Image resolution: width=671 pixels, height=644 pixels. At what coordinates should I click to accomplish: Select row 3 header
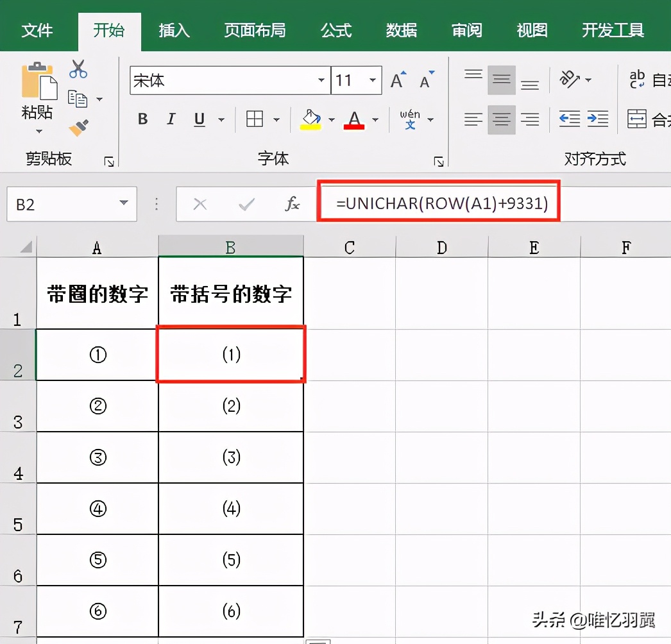[17, 406]
